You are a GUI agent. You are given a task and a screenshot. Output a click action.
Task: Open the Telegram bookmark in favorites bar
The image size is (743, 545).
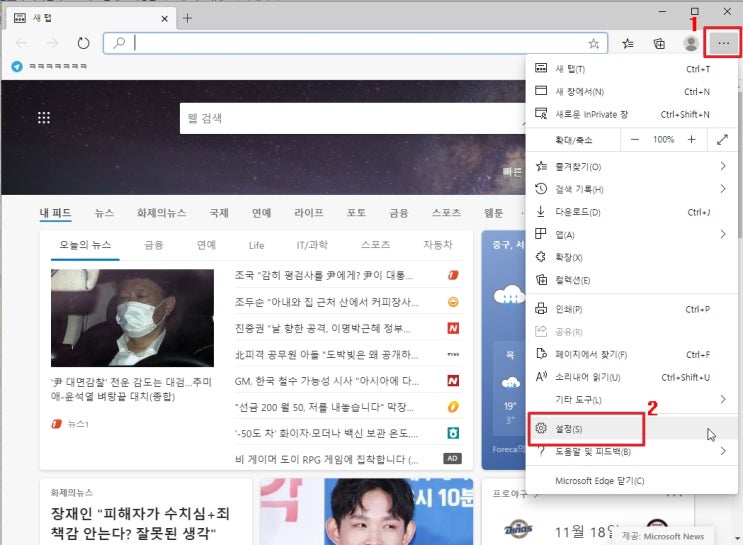(49, 66)
